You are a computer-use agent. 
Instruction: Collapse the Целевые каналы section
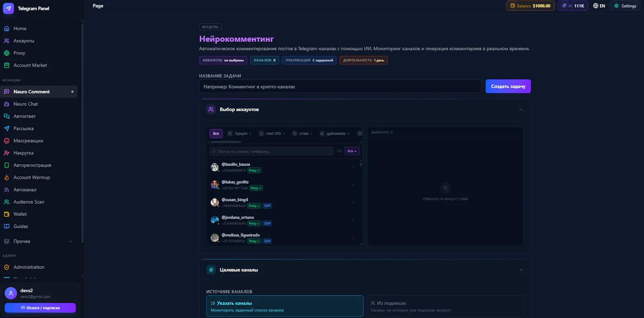click(521, 270)
